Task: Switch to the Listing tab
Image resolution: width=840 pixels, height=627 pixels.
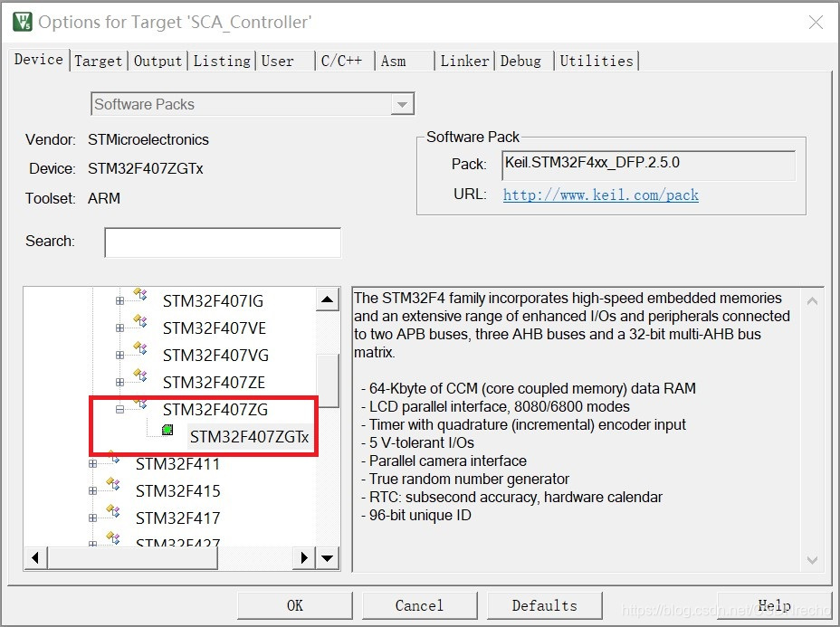Action: point(221,61)
